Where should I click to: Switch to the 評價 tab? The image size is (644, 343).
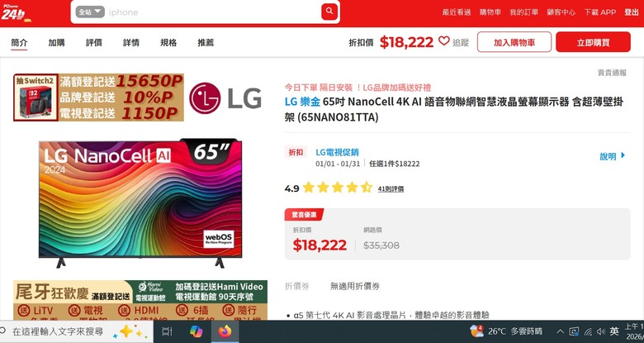click(93, 43)
